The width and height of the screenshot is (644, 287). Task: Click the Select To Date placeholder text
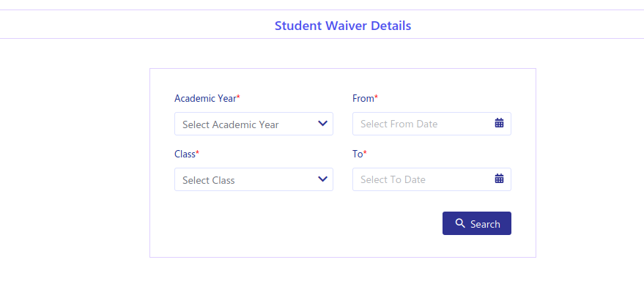393,180
